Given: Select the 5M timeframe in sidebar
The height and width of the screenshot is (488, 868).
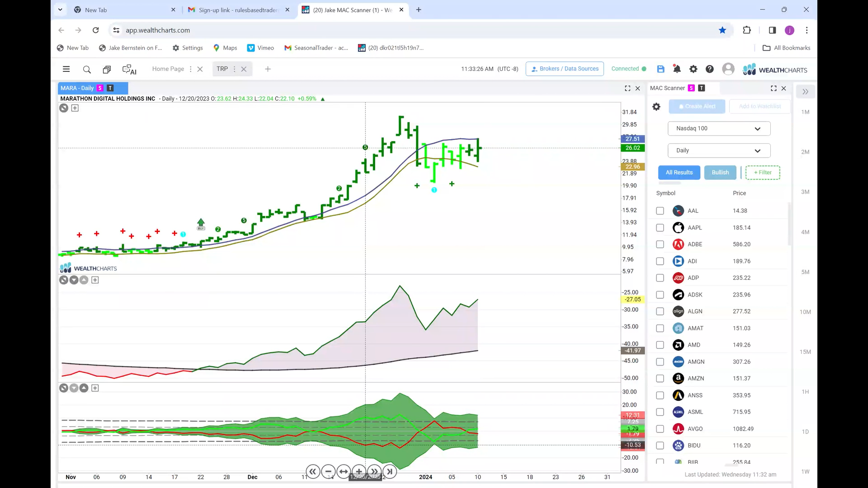Looking at the screenshot, I should pyautogui.click(x=805, y=272).
